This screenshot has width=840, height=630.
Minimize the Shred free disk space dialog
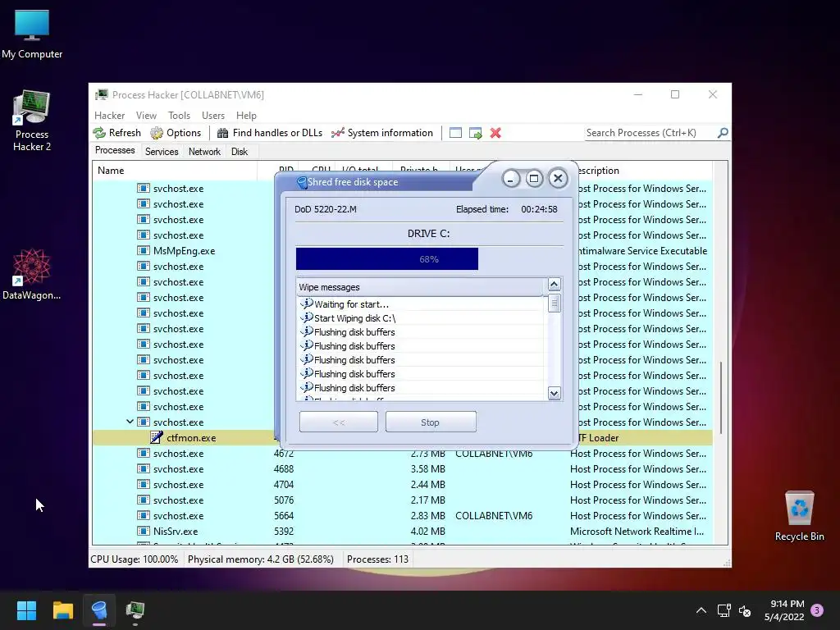[x=511, y=179]
